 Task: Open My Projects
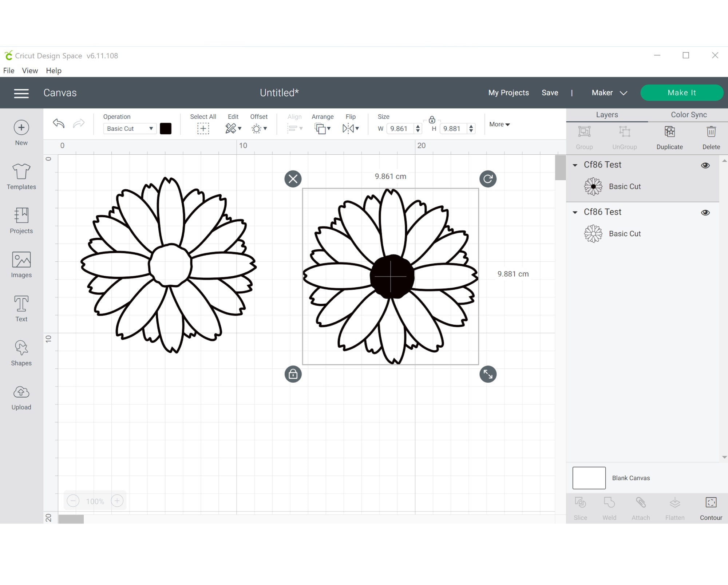click(x=509, y=93)
